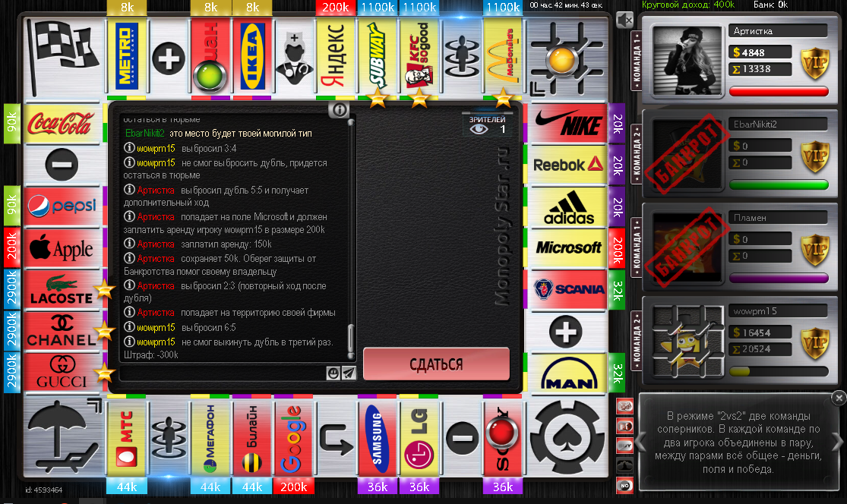
Task: Click the game timer text
Action: (566, 5)
